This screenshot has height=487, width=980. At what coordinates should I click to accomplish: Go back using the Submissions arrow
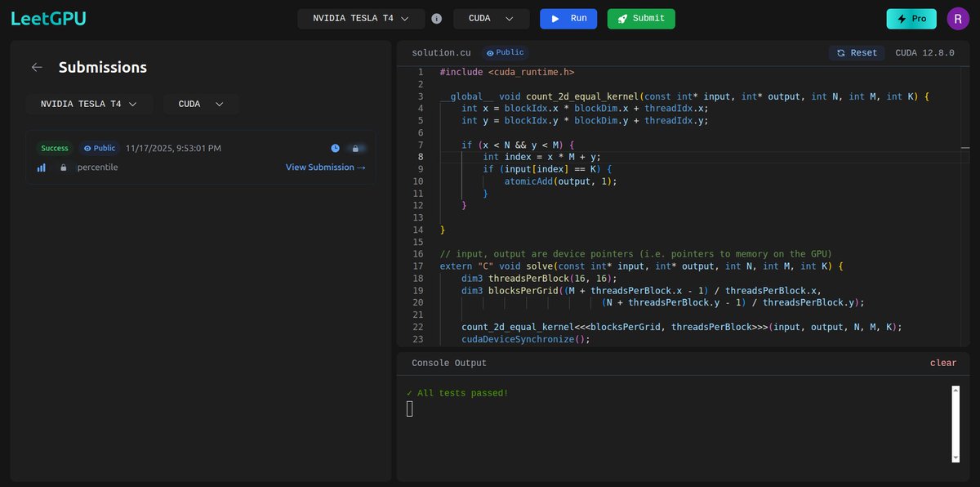pos(36,67)
